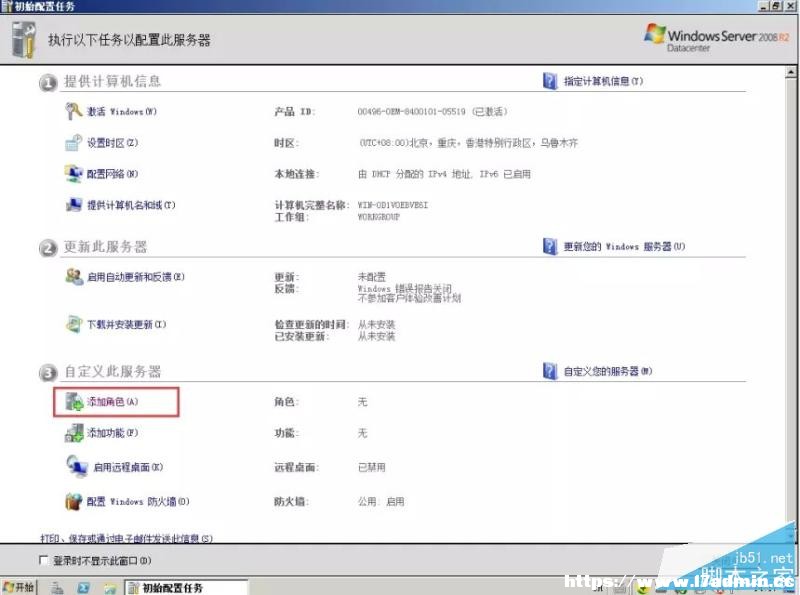This screenshot has height=595, width=800.
Task: Click the computer icon beside 提供计算机名和域
Action: click(73, 205)
